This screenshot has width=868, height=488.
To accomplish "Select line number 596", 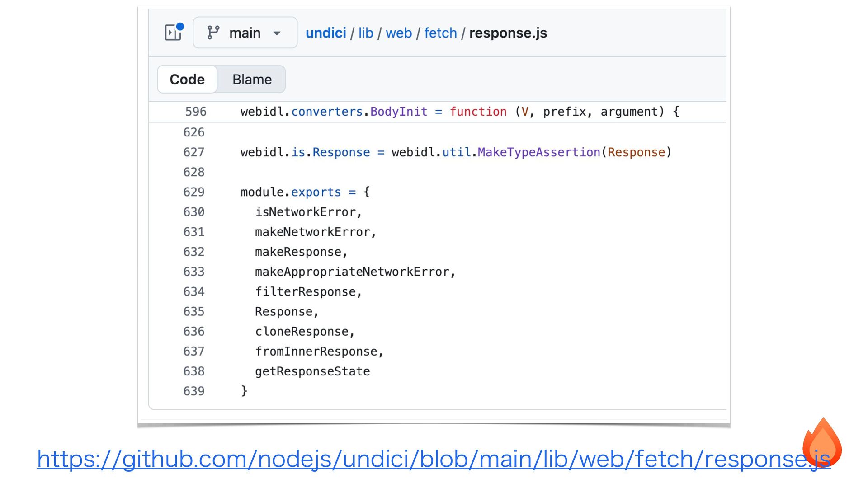I will 195,112.
